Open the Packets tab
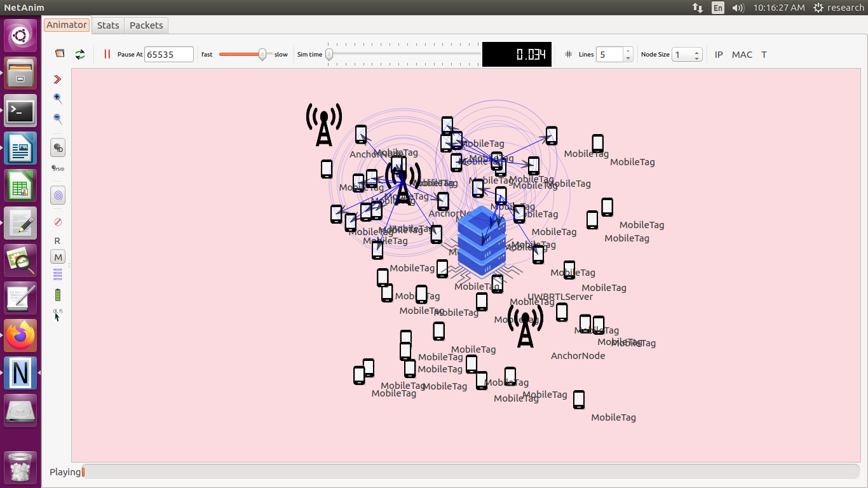Viewport: 868px width, 488px height. pos(146,25)
